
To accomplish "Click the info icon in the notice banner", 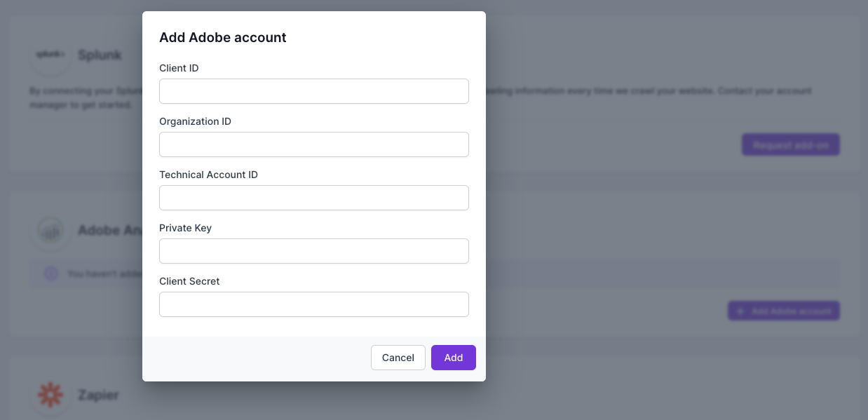I will [51, 273].
